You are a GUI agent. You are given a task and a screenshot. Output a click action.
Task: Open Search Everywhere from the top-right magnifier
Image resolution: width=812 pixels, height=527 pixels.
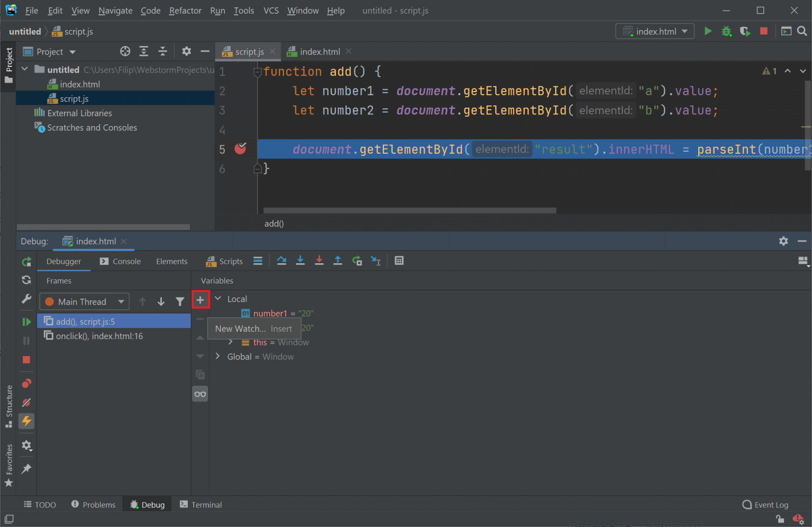[x=802, y=31]
